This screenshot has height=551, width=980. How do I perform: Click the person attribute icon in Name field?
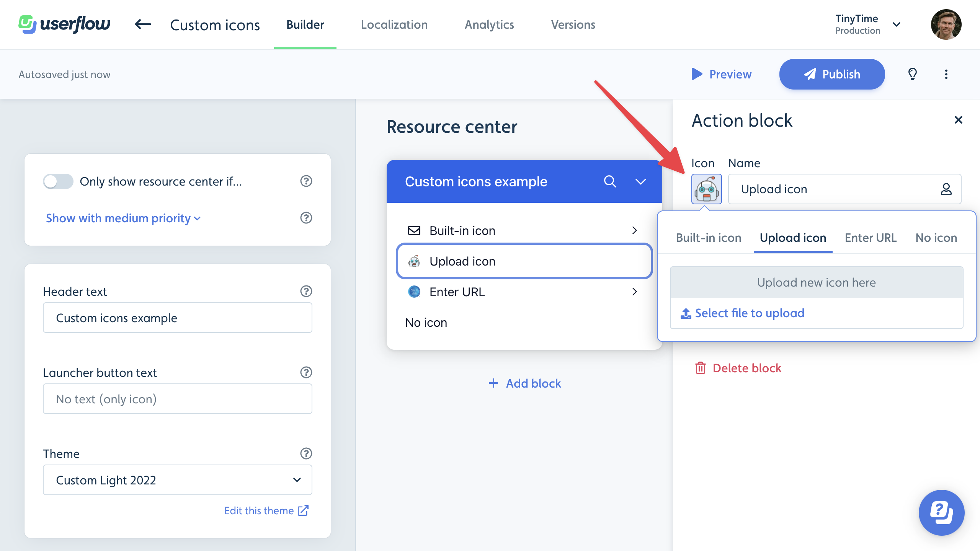[946, 189]
